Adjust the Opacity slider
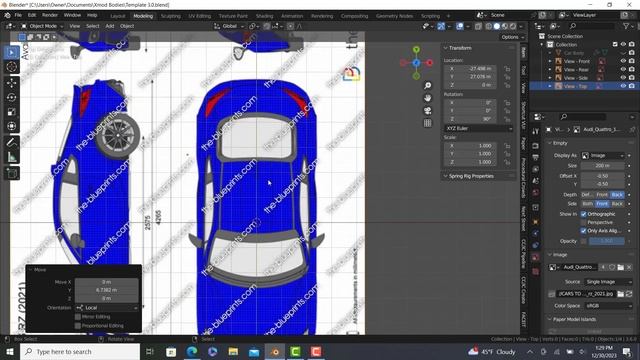640x360 pixels. [x=607, y=241]
